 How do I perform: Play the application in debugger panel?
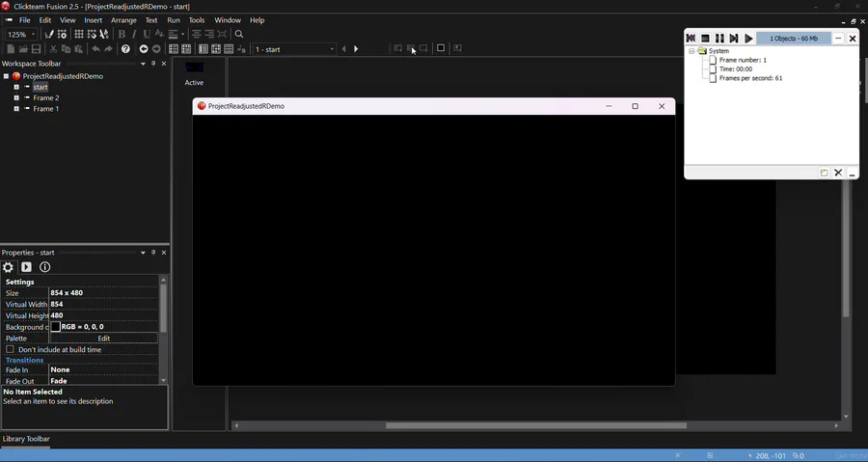click(748, 39)
